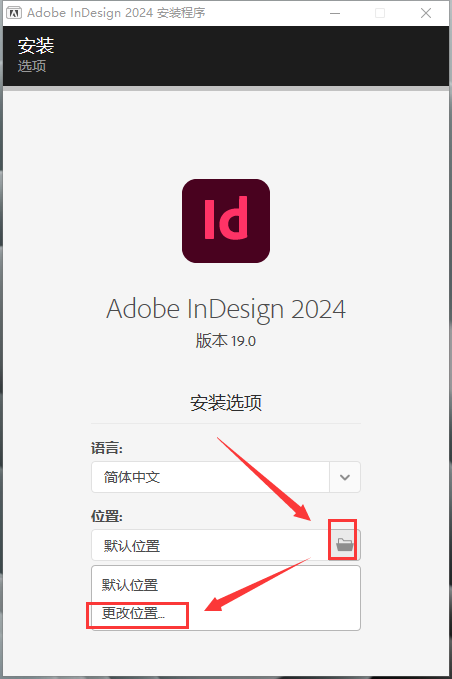Click the Adobe InDesign Id logo
The image size is (452, 679).
click(226, 221)
